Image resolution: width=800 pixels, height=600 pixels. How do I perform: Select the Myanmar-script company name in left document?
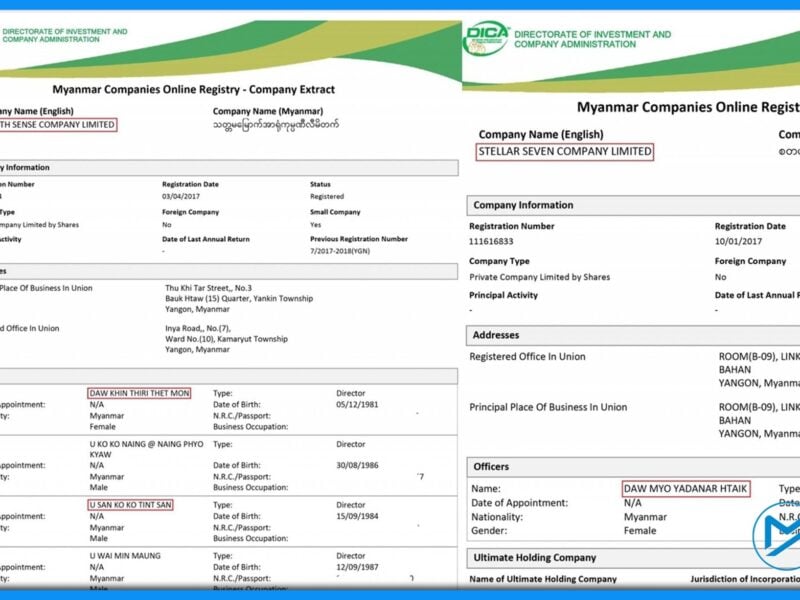[x=276, y=125]
